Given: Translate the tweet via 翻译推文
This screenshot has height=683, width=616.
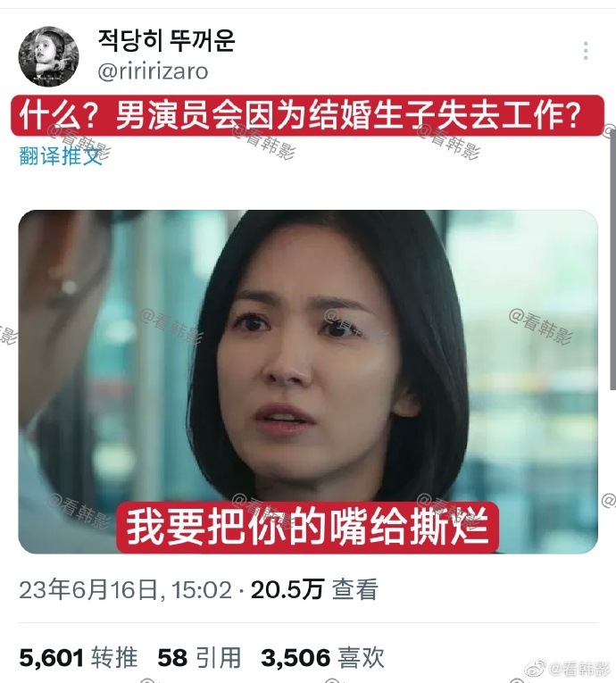Looking at the screenshot, I should [60, 156].
